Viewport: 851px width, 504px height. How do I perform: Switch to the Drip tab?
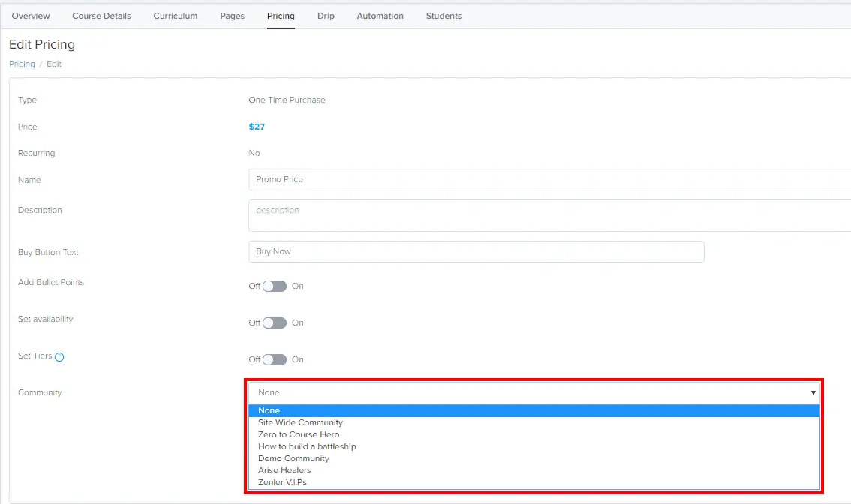(326, 16)
